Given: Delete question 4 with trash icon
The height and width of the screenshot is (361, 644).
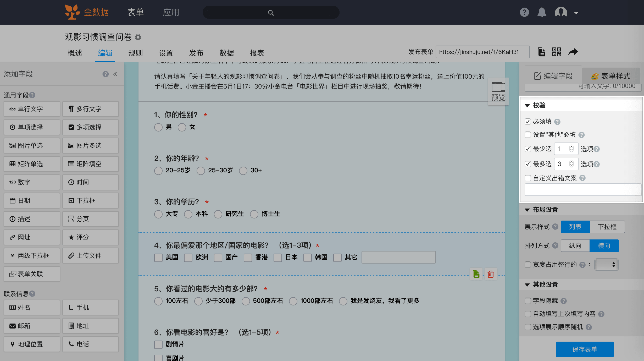Looking at the screenshot, I should click(x=491, y=274).
